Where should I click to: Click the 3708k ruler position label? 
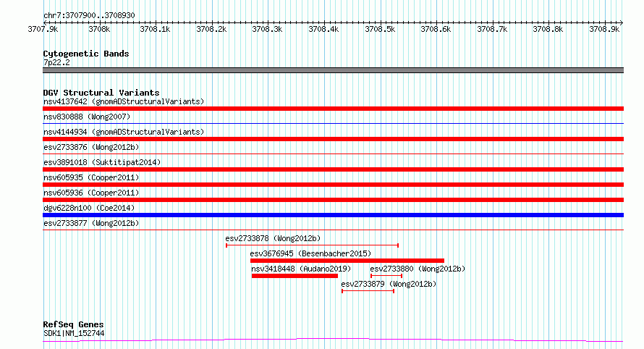pyautogui.click(x=99, y=29)
